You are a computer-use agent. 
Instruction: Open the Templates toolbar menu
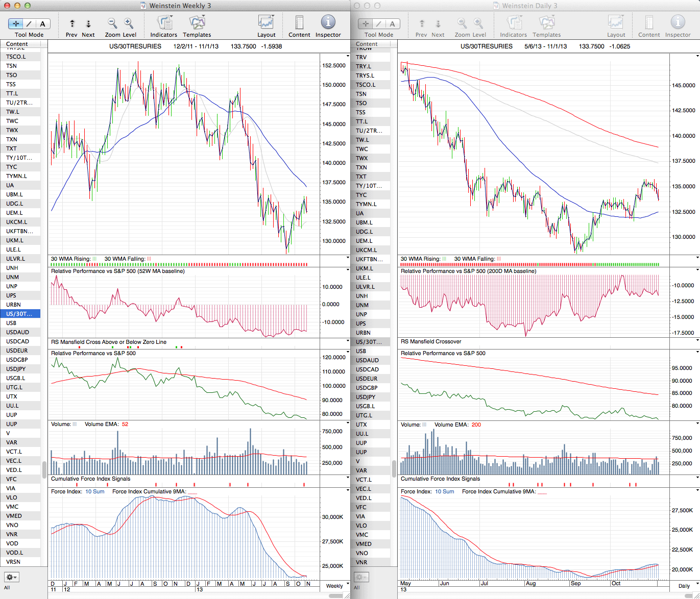(197, 23)
